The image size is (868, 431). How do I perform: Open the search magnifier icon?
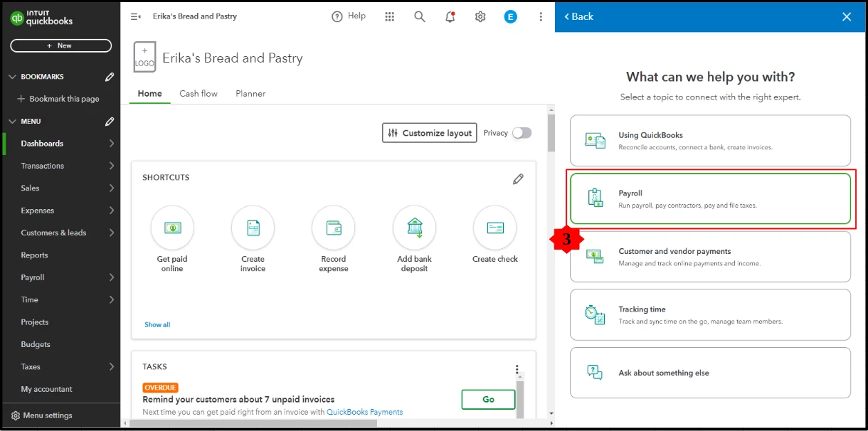[420, 16]
